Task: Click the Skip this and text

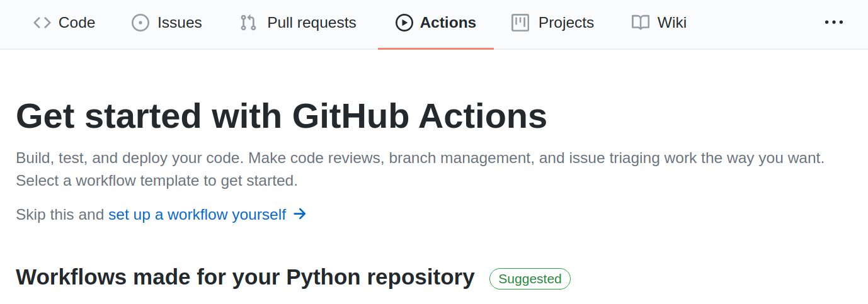Action: point(60,215)
